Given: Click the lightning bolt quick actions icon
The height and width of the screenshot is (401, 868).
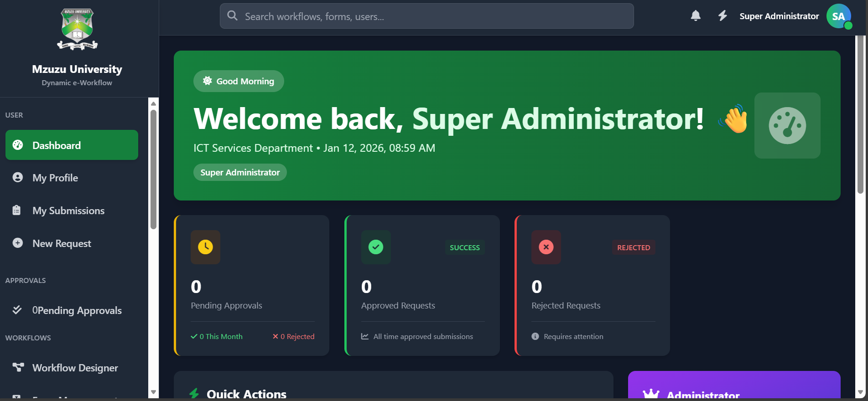Looking at the screenshot, I should tap(722, 16).
